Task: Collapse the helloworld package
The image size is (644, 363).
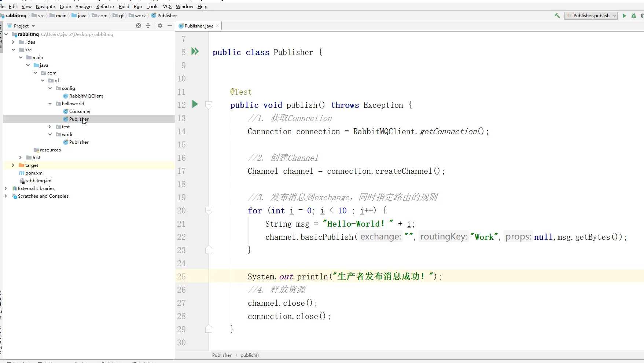Action: tap(50, 104)
